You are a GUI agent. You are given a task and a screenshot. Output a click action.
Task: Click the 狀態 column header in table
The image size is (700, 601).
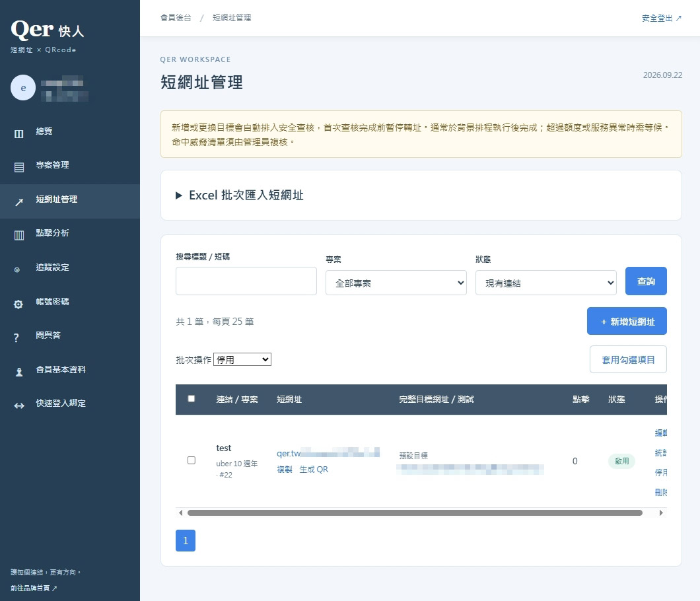point(616,399)
